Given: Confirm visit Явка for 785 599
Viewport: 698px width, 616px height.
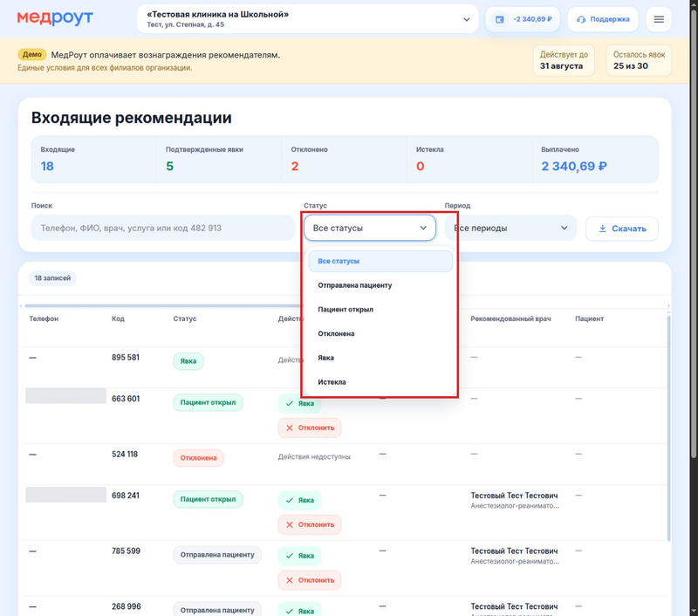Looking at the screenshot, I should click(299, 556).
